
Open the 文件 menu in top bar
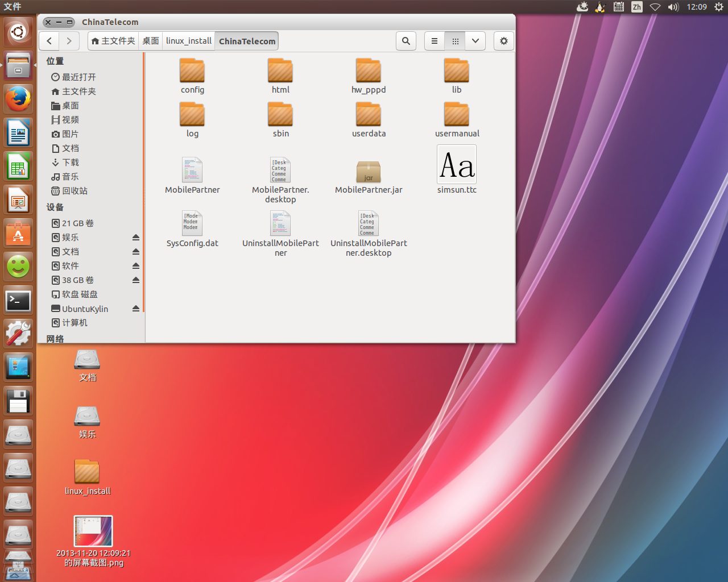13,7
